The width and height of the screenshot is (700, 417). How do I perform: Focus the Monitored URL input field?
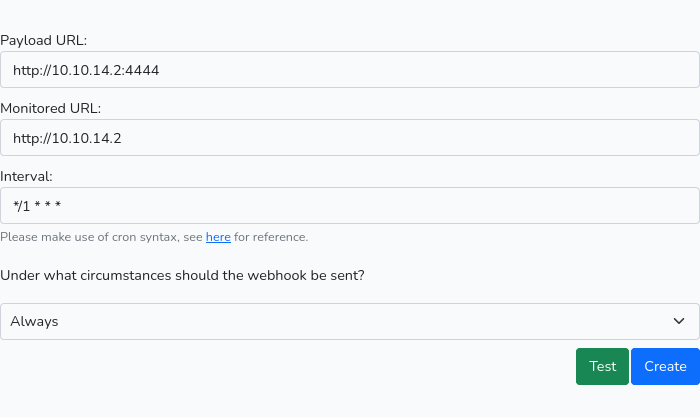click(350, 138)
